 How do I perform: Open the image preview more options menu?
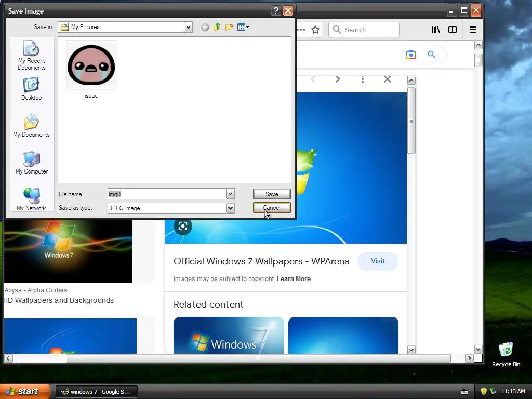(x=363, y=79)
